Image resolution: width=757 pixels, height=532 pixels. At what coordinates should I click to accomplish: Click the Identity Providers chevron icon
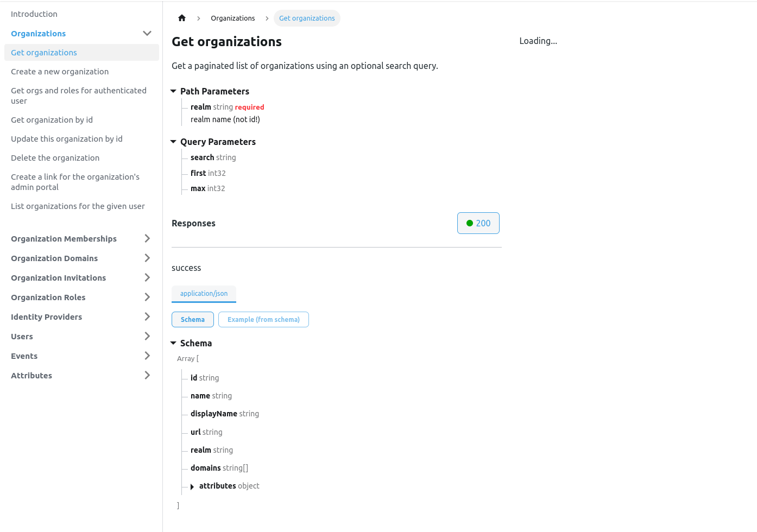[147, 316]
